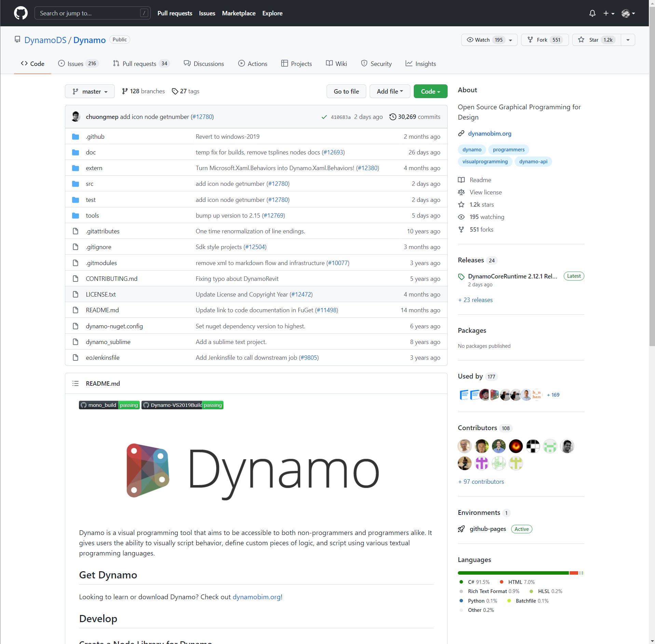Switch to the Issues tab
655x644 pixels.
coord(78,64)
